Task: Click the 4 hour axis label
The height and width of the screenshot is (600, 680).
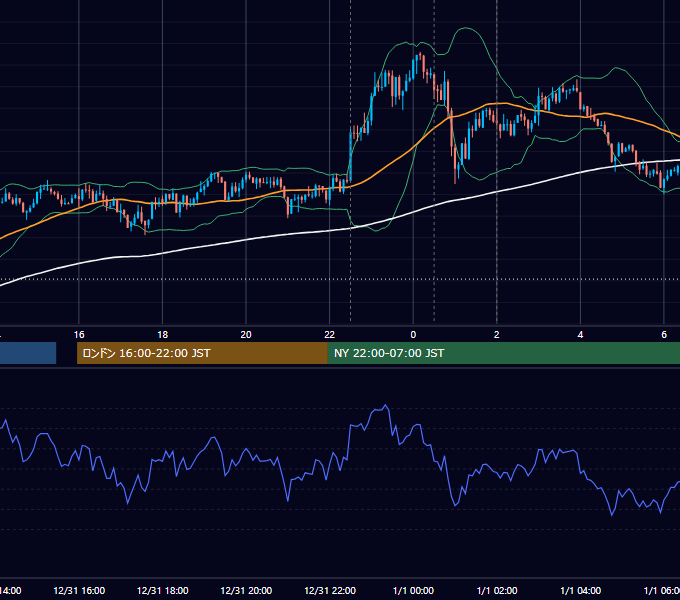Action: point(580,335)
